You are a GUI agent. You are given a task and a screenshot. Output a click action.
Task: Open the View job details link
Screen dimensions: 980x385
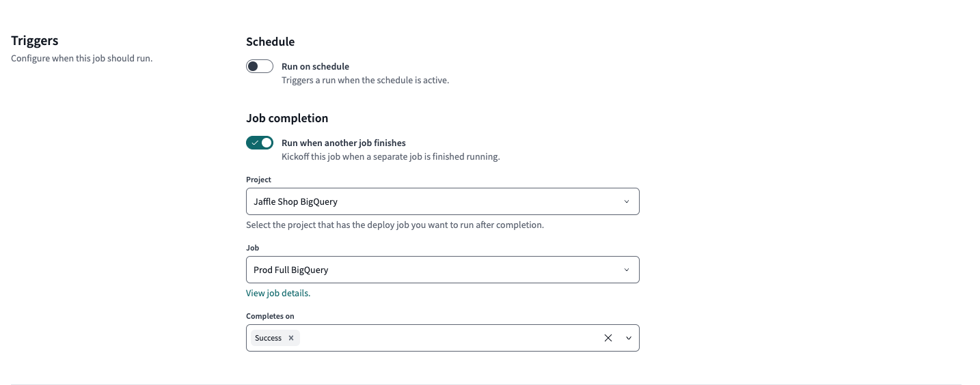point(278,293)
